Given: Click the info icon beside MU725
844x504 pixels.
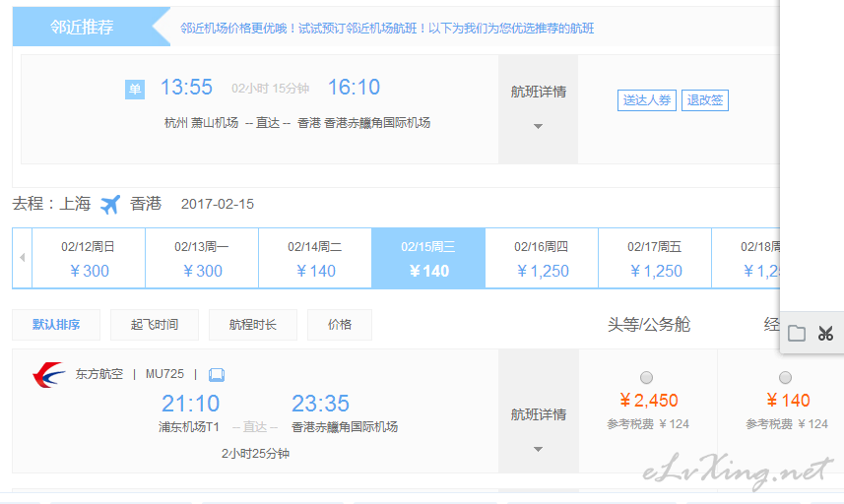Looking at the screenshot, I should click(x=217, y=374).
